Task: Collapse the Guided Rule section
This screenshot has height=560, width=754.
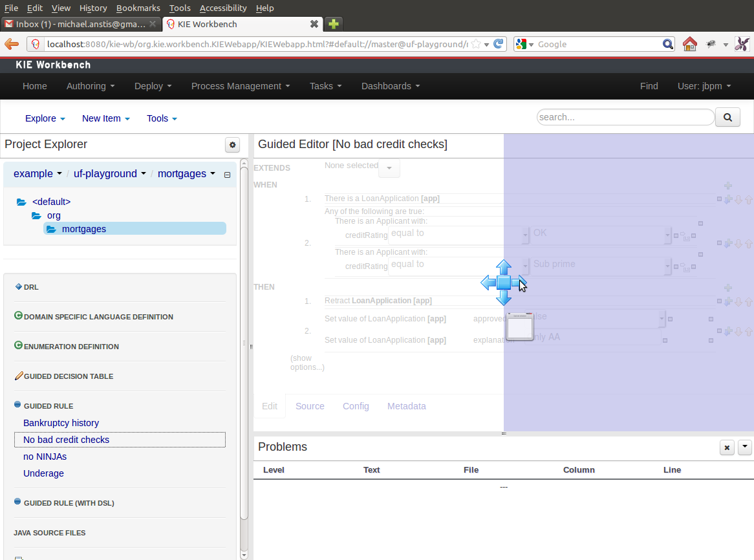Action: (x=18, y=405)
